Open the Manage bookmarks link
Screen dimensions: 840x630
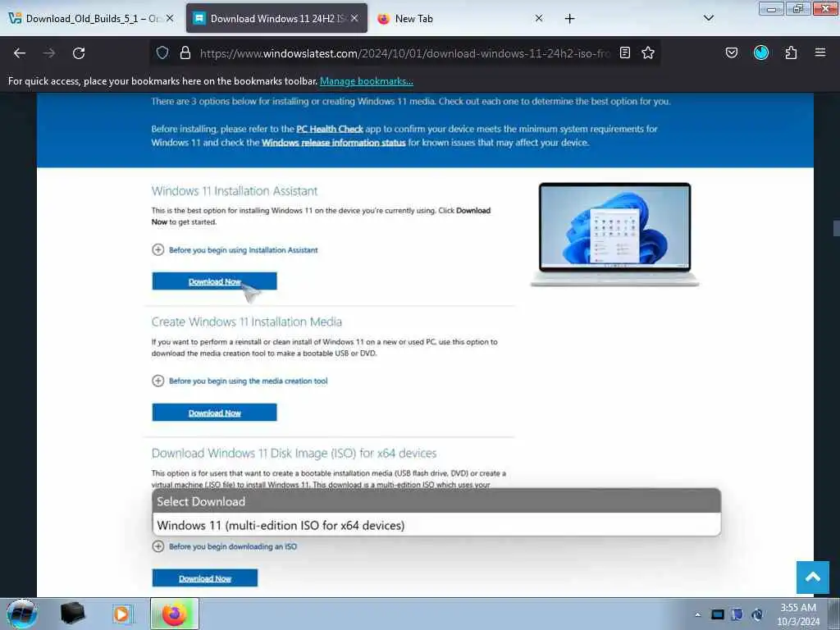[x=367, y=81]
